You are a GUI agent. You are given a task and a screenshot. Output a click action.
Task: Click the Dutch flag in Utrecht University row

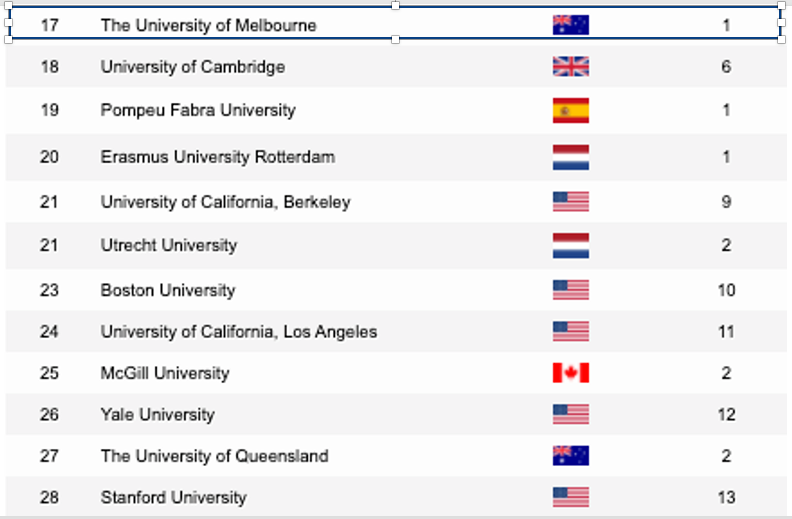(x=571, y=245)
